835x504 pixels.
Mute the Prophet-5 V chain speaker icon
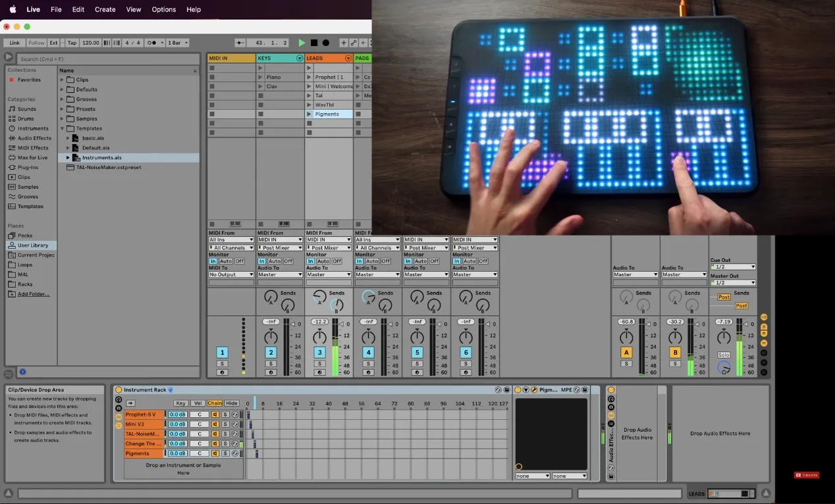pyautogui.click(x=215, y=415)
